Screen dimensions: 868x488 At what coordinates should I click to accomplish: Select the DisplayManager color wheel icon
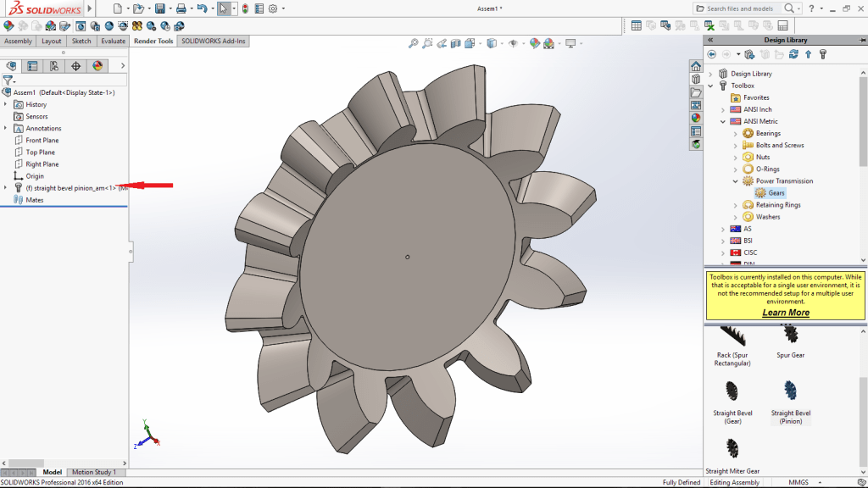97,67
